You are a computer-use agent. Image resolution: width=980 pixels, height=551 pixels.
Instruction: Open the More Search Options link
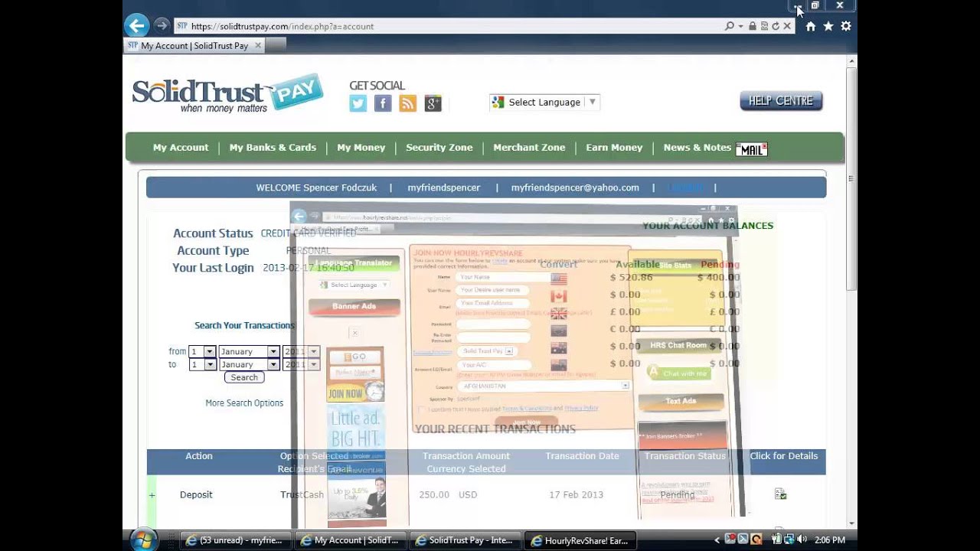click(x=244, y=403)
